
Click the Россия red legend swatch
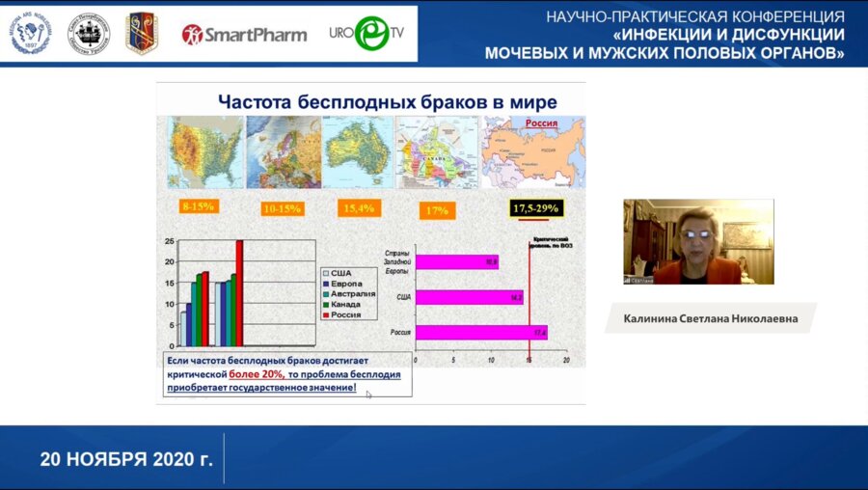pos(326,315)
